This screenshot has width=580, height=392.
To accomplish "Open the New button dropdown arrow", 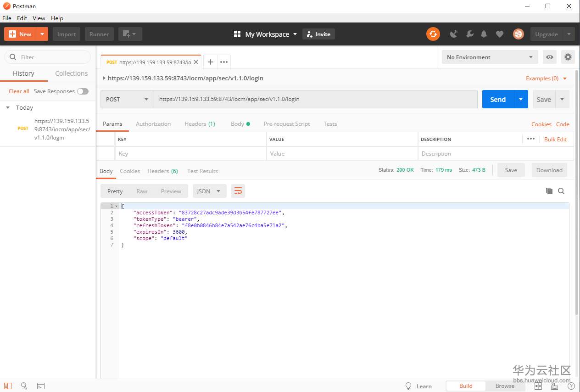I will coord(42,34).
